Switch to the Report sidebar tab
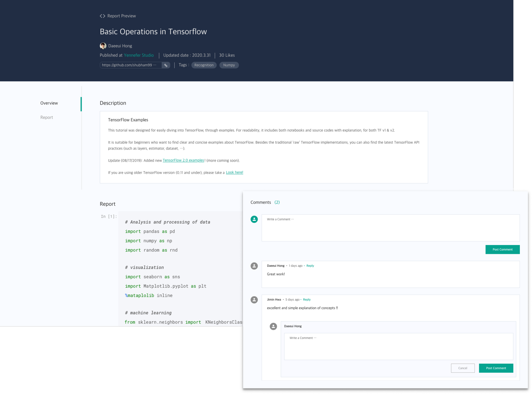Image resolution: width=532 pixels, height=394 pixels. click(47, 117)
